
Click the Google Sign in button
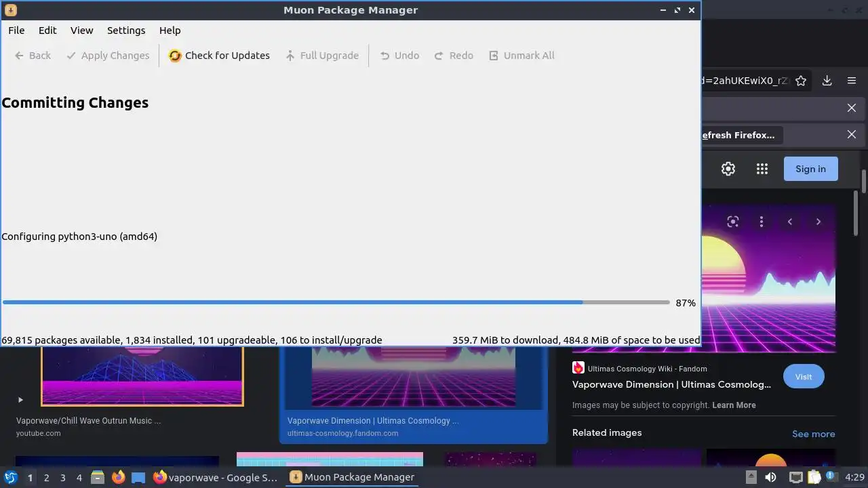pos(811,169)
